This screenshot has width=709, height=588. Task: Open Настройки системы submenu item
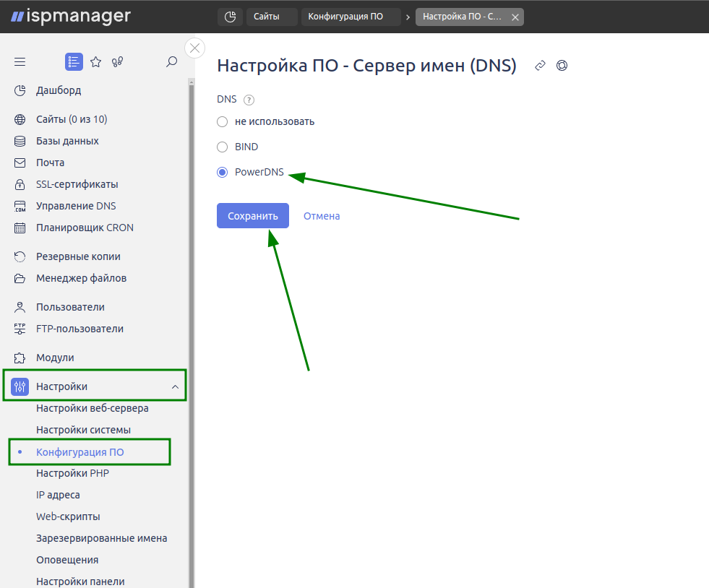point(83,431)
